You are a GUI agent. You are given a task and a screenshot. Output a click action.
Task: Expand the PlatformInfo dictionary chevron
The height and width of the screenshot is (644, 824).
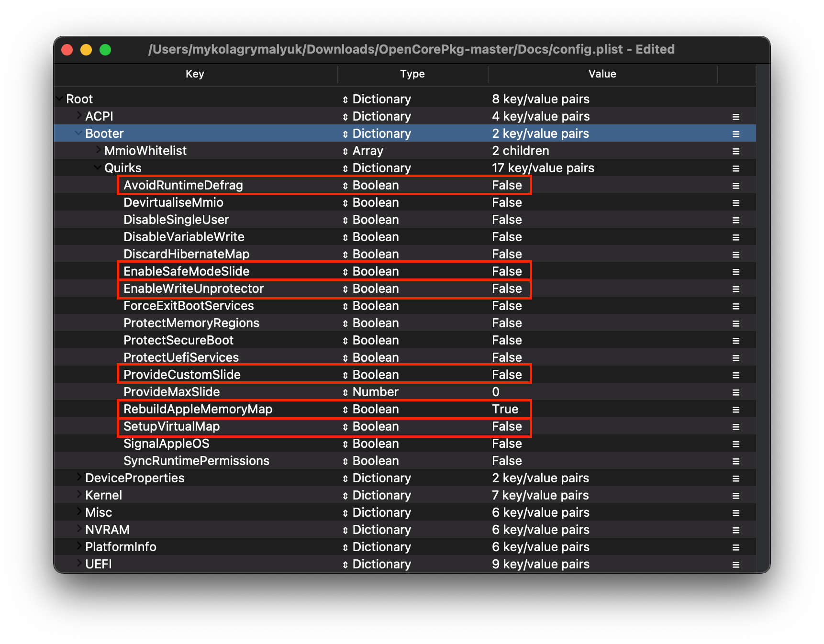[x=79, y=546]
